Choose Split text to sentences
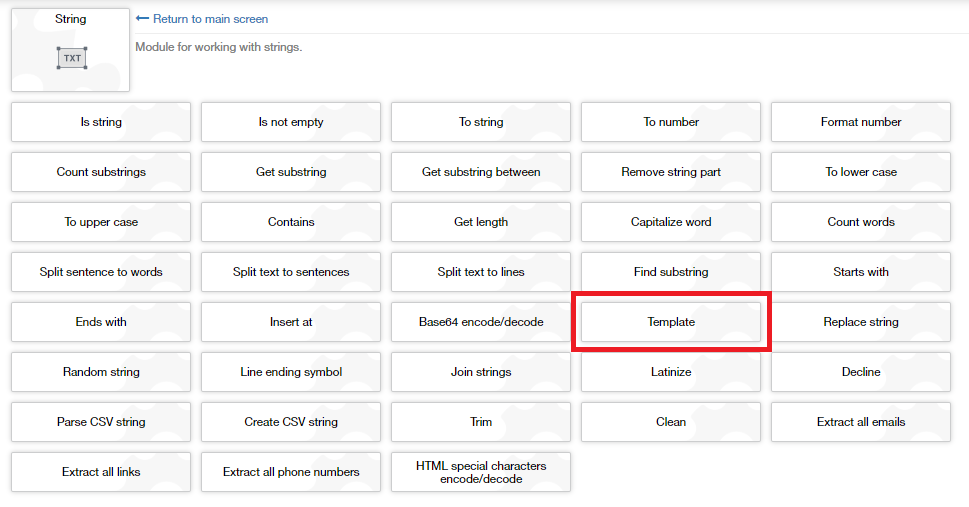The image size is (969, 507). 291,272
